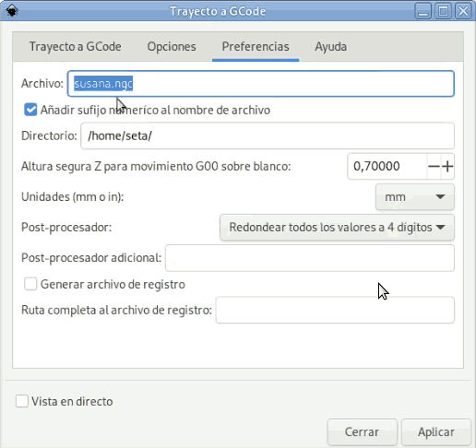476x448 pixels.
Task: Decrease safe Z height with minus button
Action: [x=434, y=166]
